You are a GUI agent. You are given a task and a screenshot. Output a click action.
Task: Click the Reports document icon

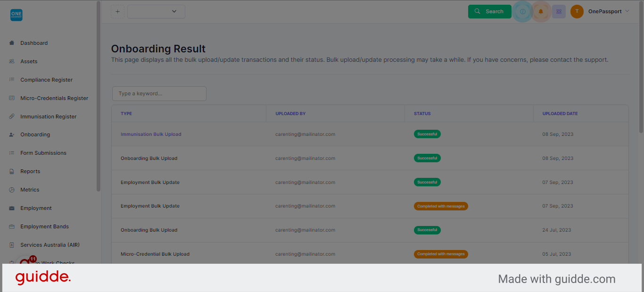tap(12, 171)
